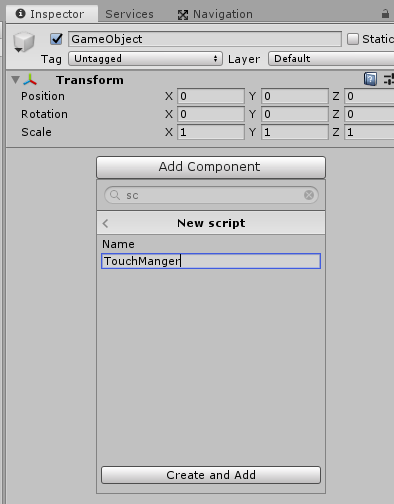The width and height of the screenshot is (394, 504).
Task: Select the Position Z field
Action: point(369,96)
